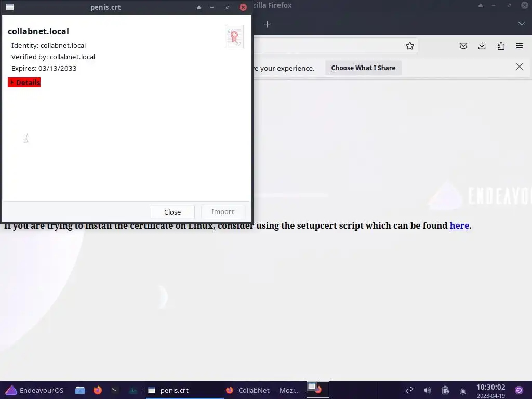This screenshot has width=532, height=399.
Task: Launch Firefox from the taskbar launcher
Action: (98, 390)
